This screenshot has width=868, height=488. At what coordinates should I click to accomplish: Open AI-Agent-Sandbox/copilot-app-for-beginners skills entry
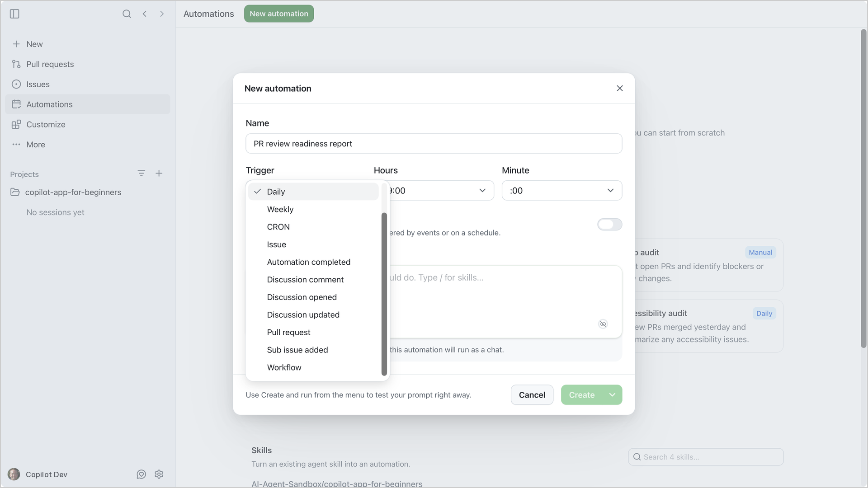(x=337, y=484)
